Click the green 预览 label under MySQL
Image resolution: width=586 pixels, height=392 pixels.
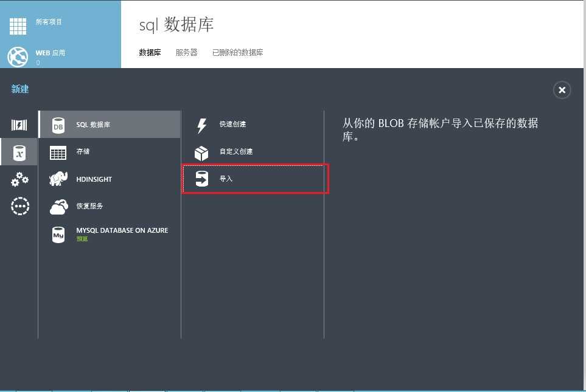coord(82,239)
